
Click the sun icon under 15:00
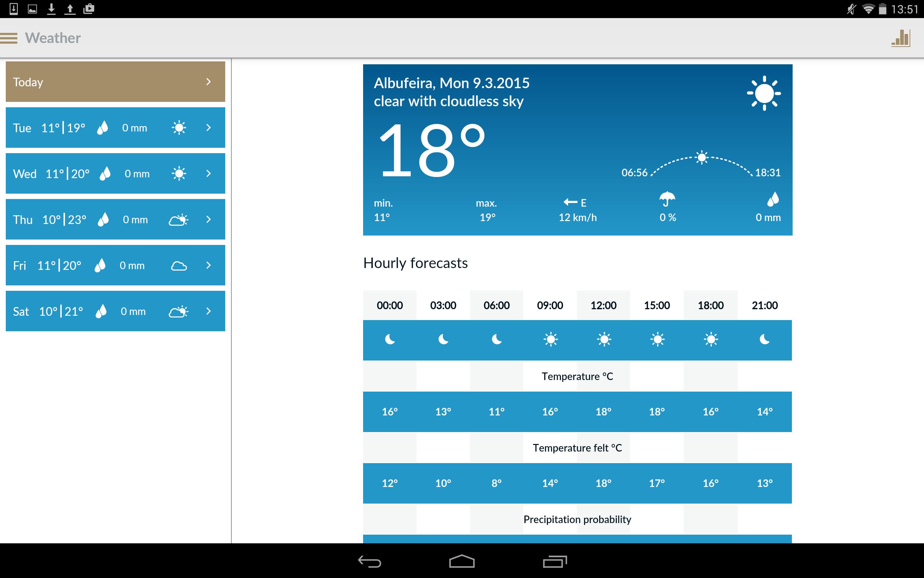pyautogui.click(x=658, y=340)
